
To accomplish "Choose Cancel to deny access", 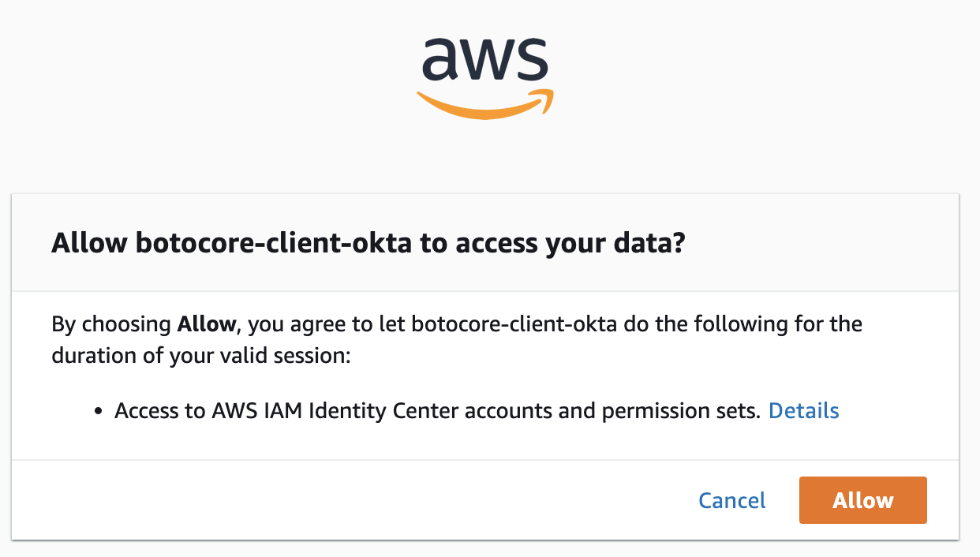I will pyautogui.click(x=732, y=500).
